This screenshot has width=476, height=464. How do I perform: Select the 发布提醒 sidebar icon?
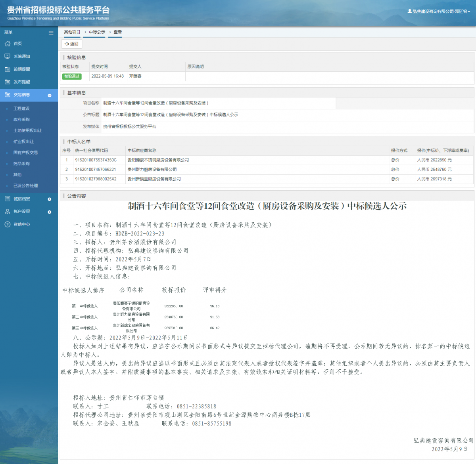tap(7, 82)
